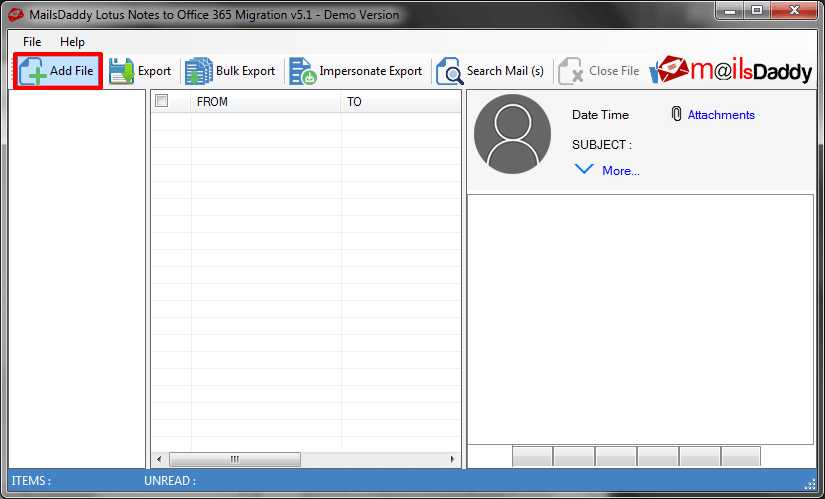Click the horizontal scrollbar thumb
This screenshot has width=825, height=499.
coord(235,460)
